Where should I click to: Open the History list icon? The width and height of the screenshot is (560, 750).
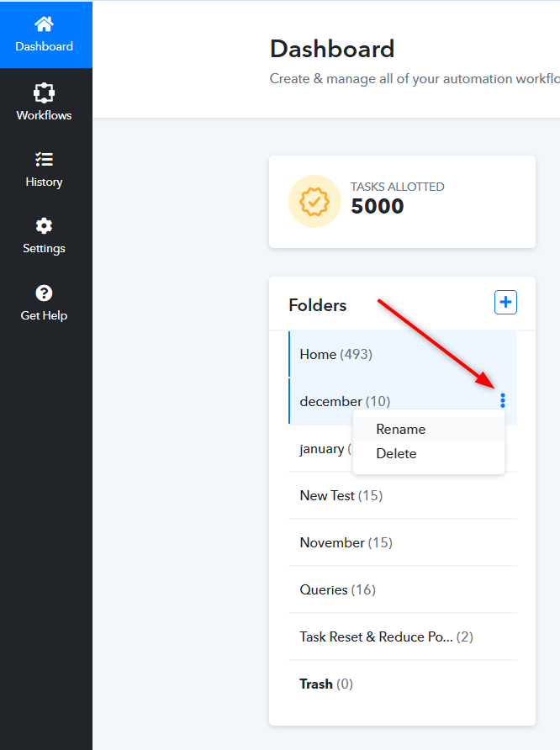coord(44,159)
